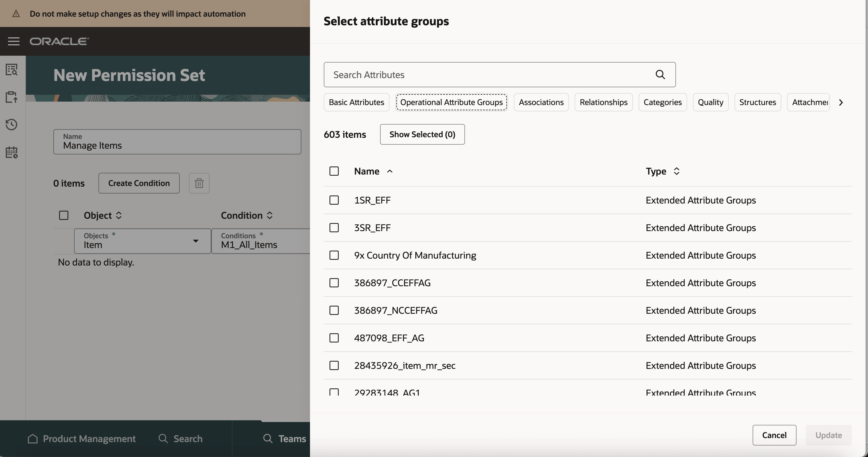
Task: Select the Structures tab
Action: (757, 102)
